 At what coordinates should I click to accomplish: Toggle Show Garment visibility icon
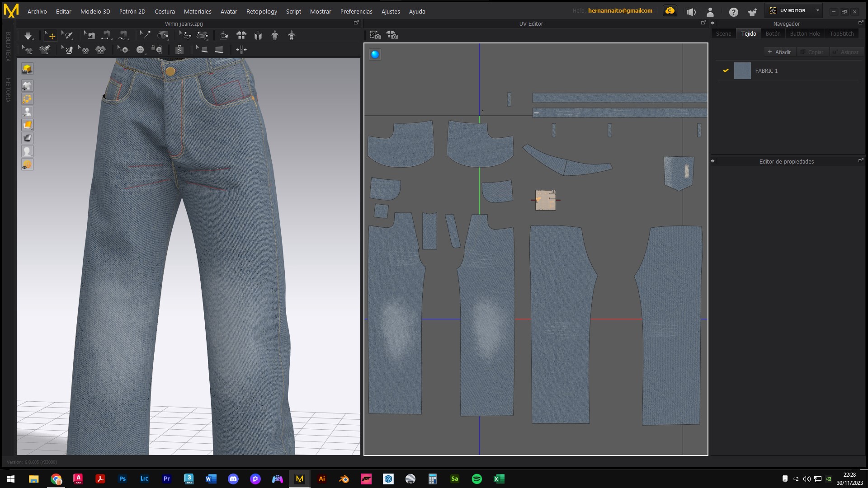coord(27,86)
